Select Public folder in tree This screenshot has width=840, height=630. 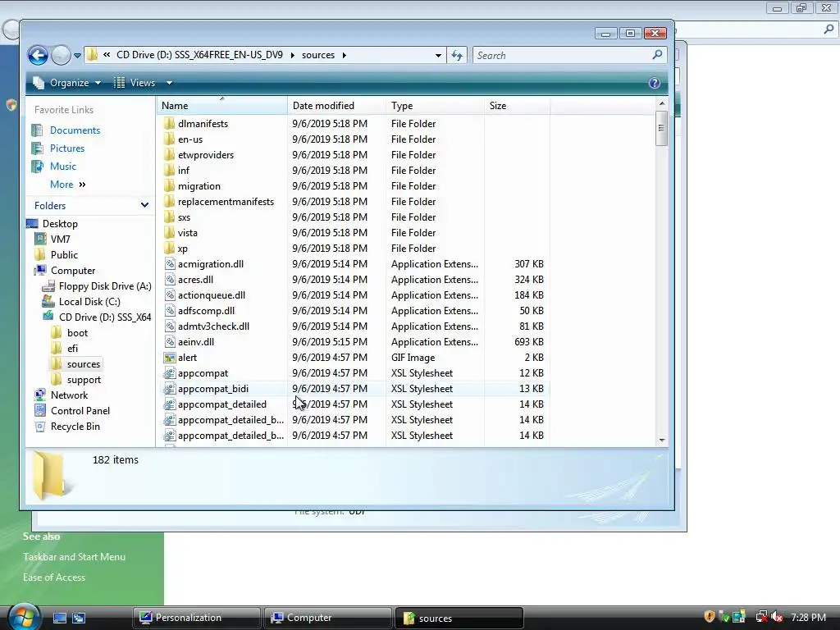point(64,255)
